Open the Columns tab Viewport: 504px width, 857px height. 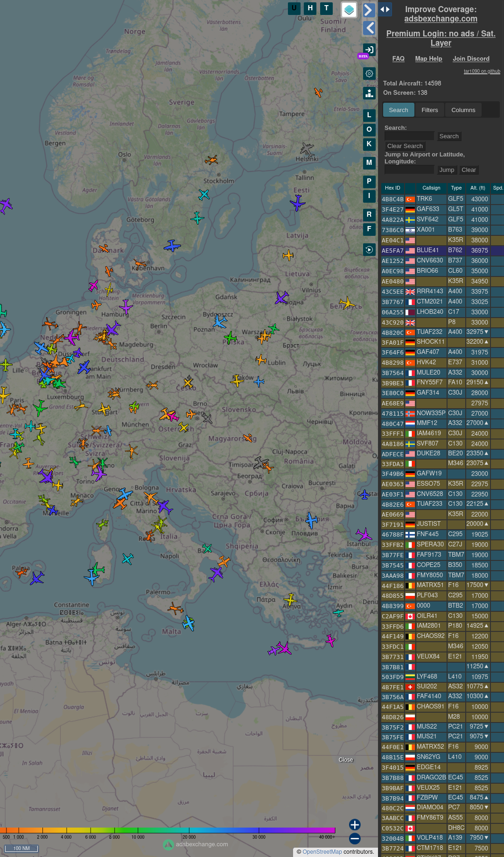pyautogui.click(x=463, y=110)
